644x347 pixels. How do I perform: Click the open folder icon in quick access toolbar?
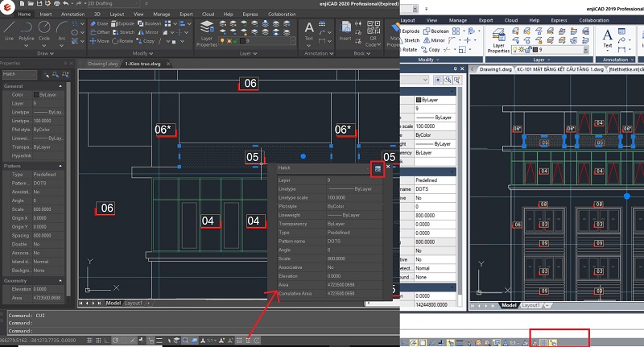31,4
